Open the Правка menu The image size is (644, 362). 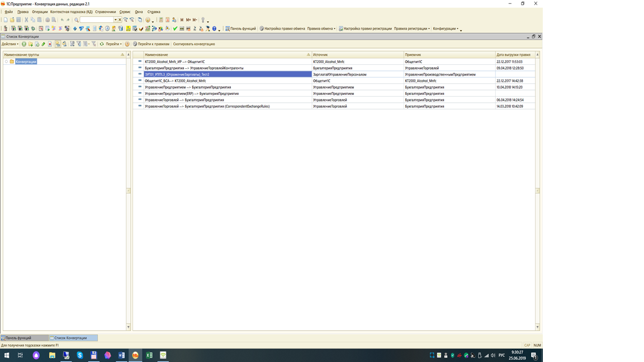click(23, 12)
